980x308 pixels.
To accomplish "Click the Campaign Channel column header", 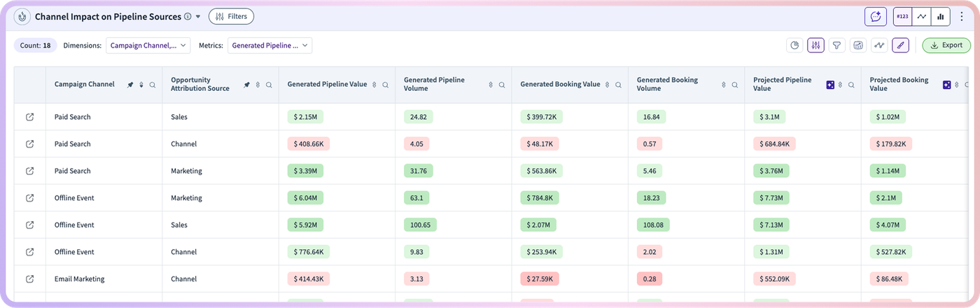I will tap(85, 85).
